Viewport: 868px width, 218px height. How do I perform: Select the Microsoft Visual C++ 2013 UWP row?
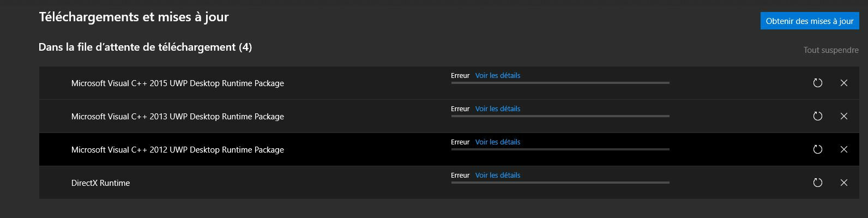click(449, 116)
